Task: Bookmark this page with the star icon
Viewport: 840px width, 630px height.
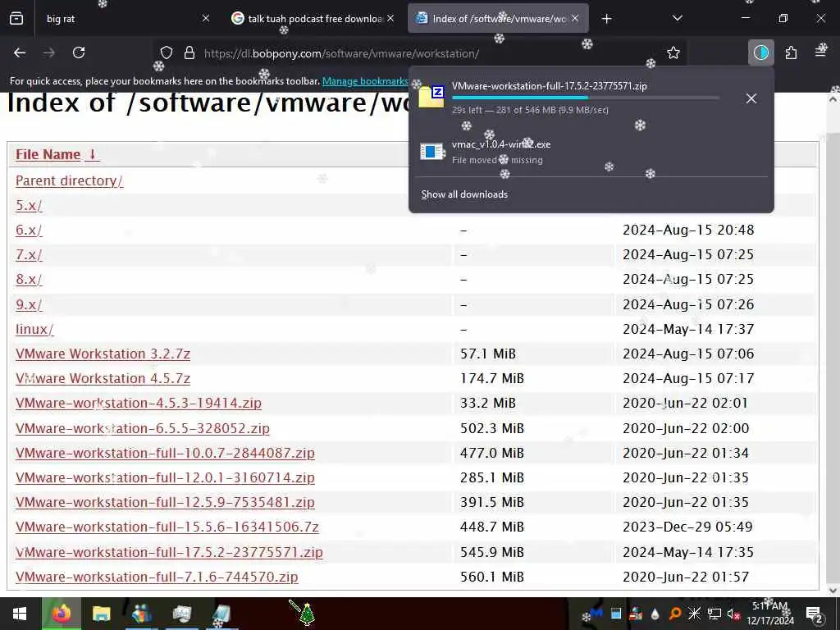Action: (673, 52)
